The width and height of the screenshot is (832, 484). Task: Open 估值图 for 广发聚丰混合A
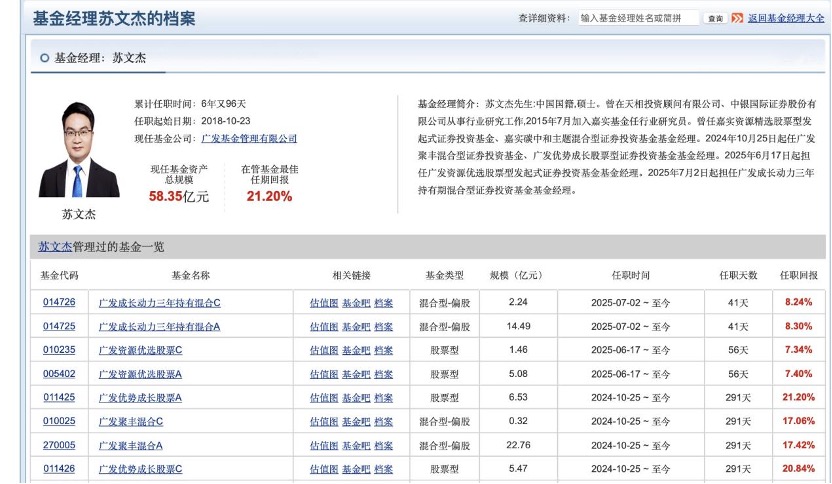(323, 446)
